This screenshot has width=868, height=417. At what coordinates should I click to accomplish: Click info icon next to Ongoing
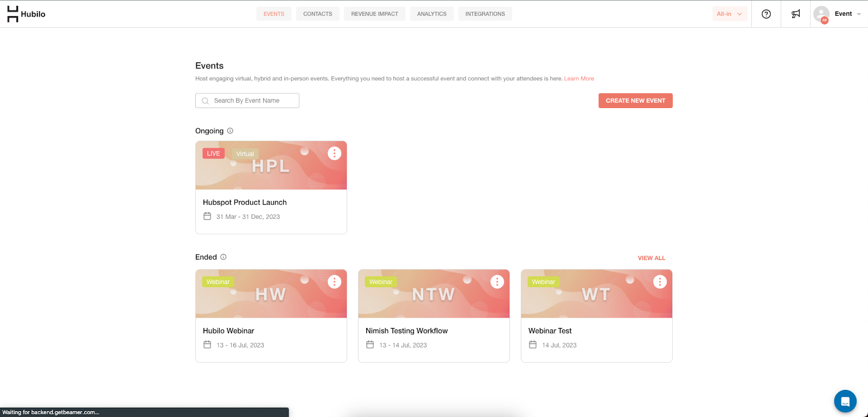230,131
